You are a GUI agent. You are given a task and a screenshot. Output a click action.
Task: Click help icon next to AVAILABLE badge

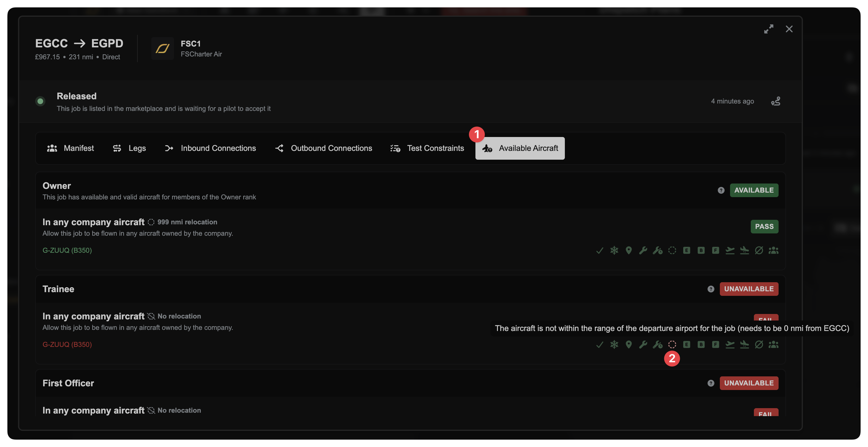tap(721, 191)
